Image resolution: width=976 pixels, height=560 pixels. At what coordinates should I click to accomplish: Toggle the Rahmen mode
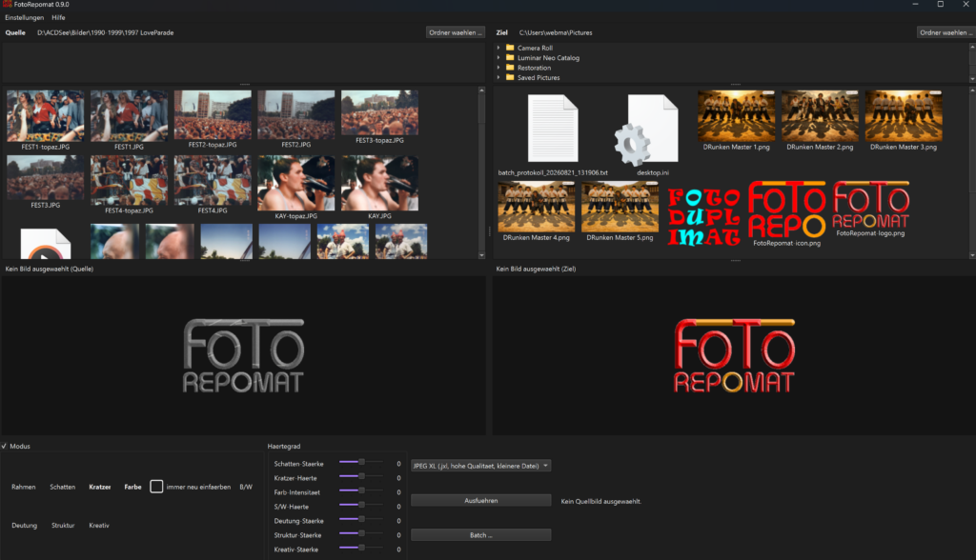coord(24,488)
